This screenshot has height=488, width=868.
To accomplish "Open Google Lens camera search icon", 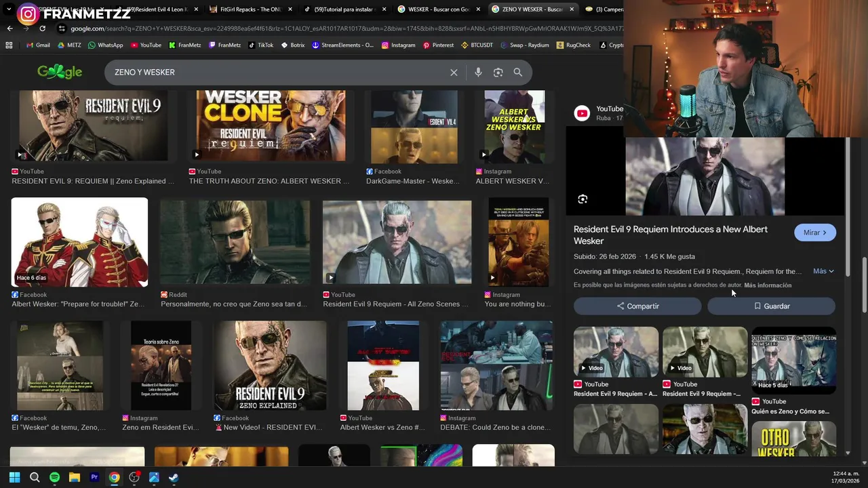I will tap(498, 73).
